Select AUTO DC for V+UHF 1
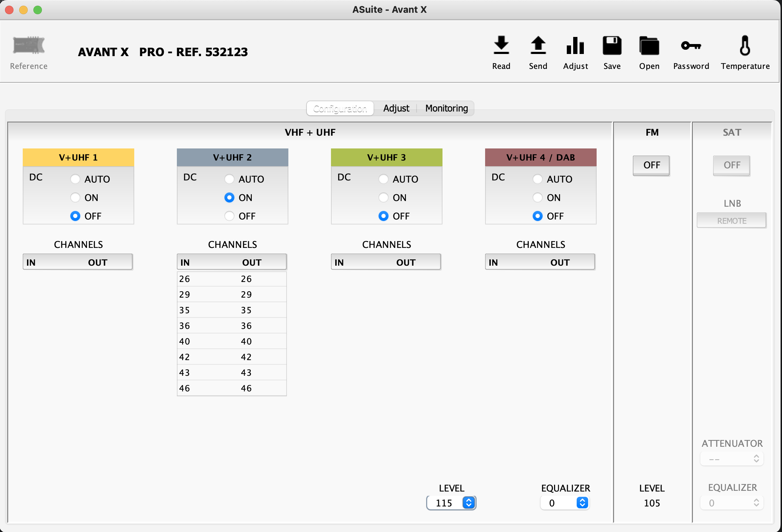This screenshot has height=532, width=782. point(75,179)
